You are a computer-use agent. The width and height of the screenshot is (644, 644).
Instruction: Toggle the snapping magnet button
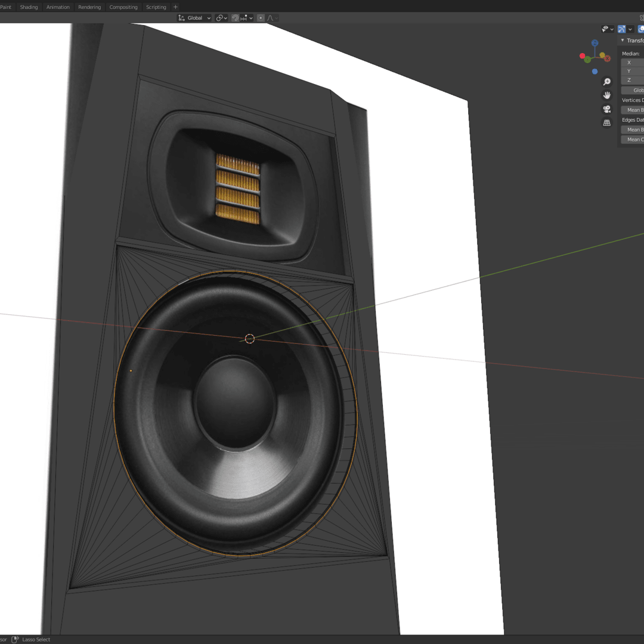235,18
